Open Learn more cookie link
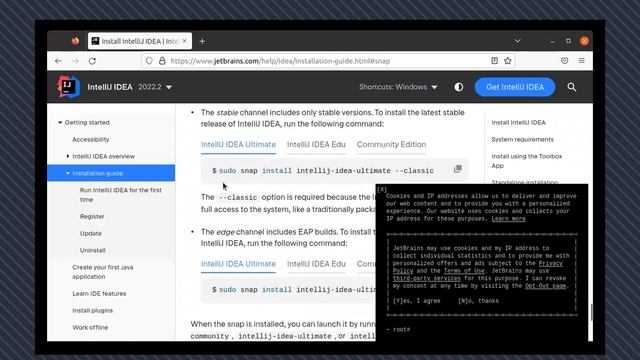 click(508, 219)
